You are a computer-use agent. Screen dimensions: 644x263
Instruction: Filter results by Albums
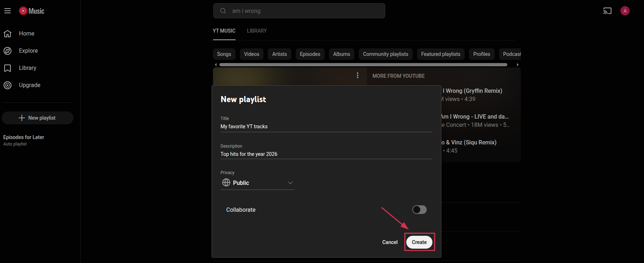(342, 54)
